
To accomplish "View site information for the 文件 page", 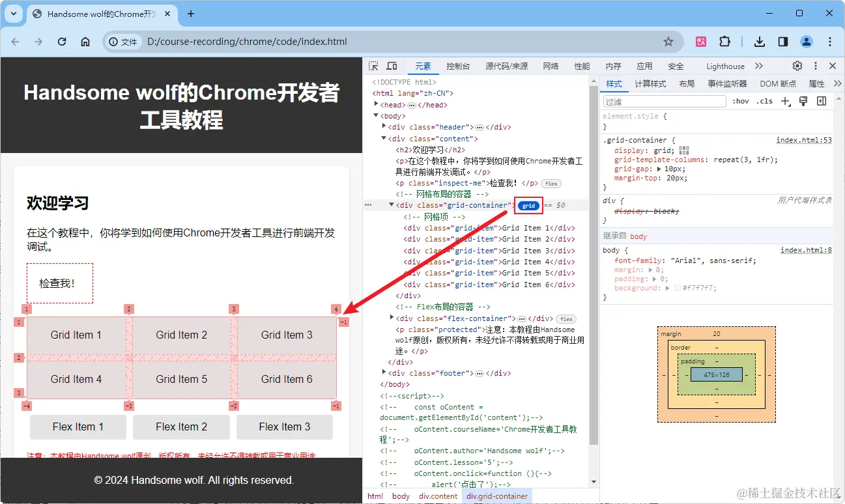I will click(123, 42).
